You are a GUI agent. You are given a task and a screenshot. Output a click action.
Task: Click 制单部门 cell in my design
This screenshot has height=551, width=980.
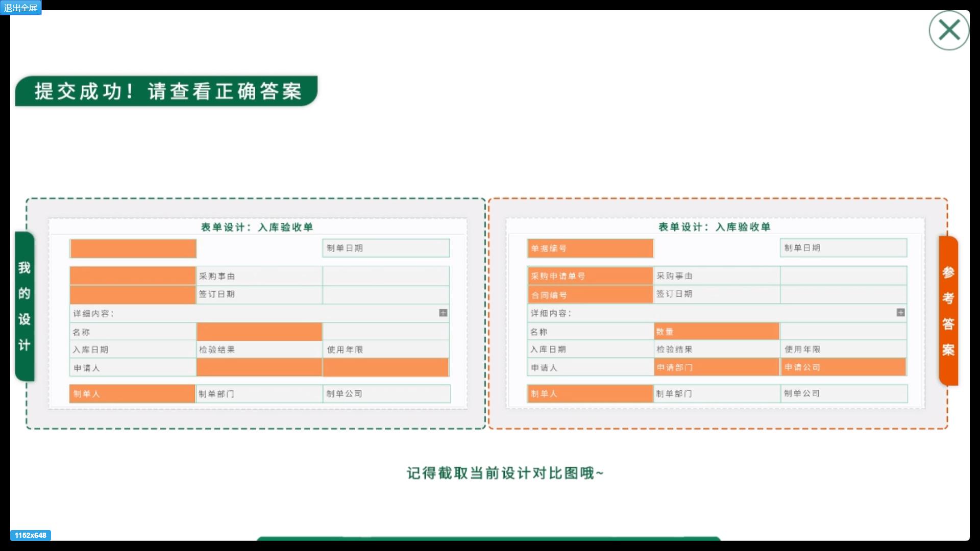click(x=259, y=394)
